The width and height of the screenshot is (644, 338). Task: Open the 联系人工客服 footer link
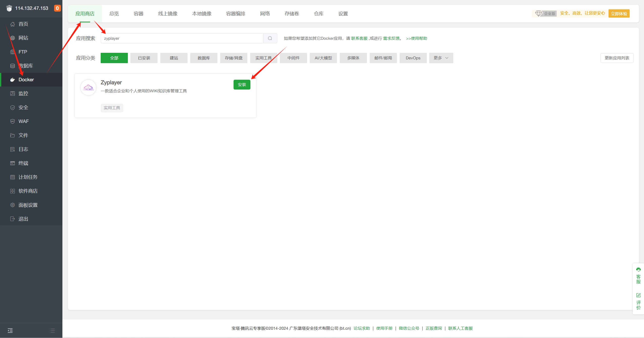460,328
